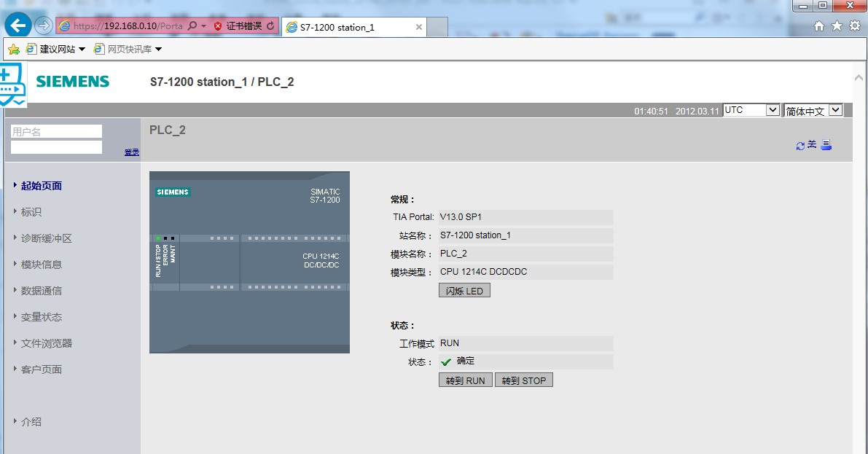
Task: Click the 'V13.0 SP1' TIA Portal value
Action: (x=461, y=217)
